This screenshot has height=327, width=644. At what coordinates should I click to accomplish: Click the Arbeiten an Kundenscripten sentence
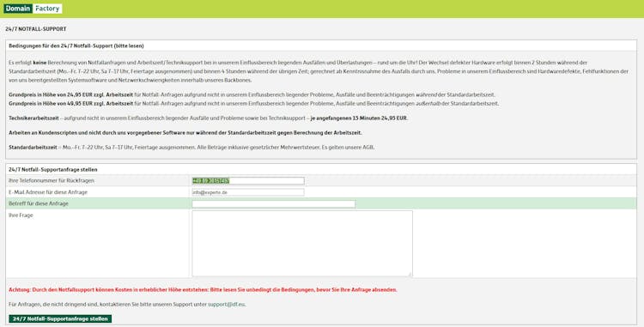(185, 133)
